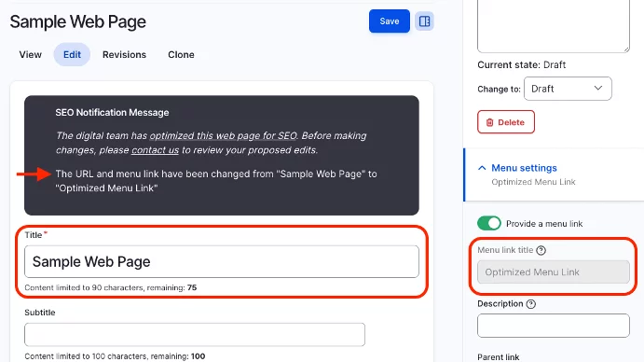Click the disabled Menu link title field
Image resolution: width=644 pixels, height=362 pixels.
click(x=554, y=271)
